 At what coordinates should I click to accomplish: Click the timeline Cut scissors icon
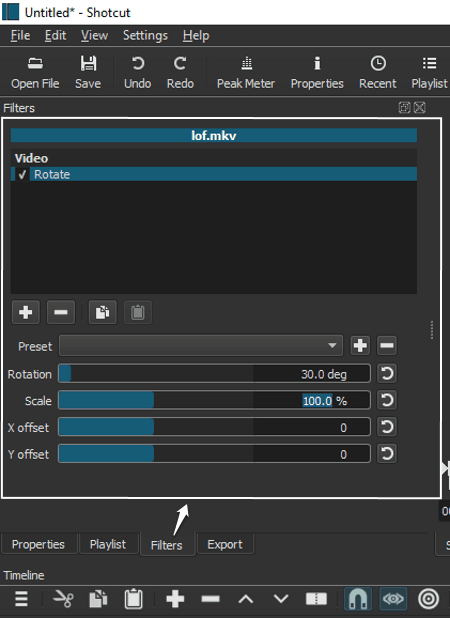[x=63, y=599]
